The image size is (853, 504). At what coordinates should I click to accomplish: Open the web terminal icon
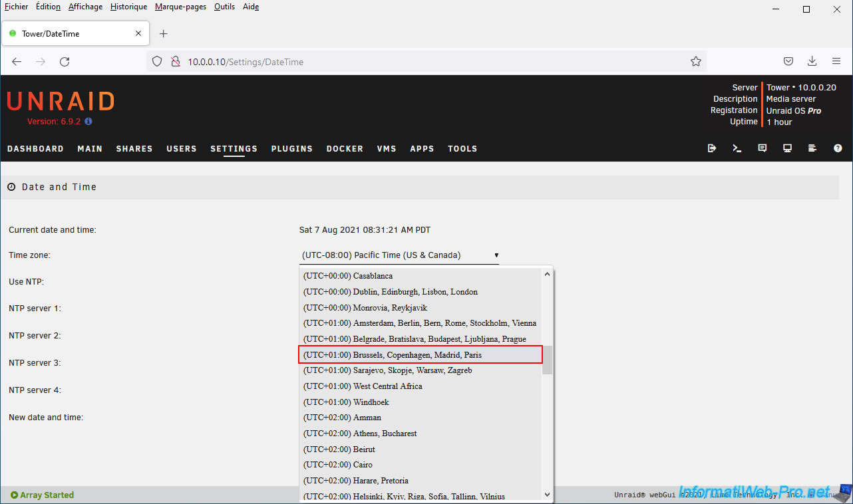point(737,148)
